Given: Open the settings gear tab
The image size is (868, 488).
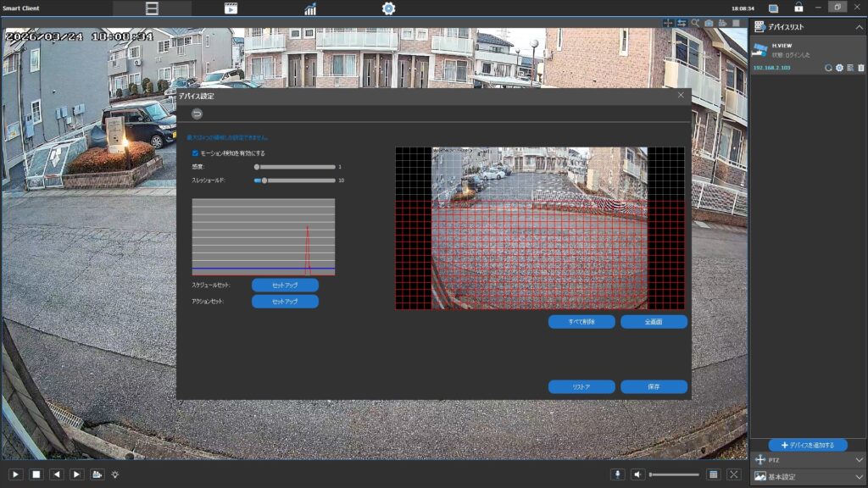Looking at the screenshot, I should 388,8.
